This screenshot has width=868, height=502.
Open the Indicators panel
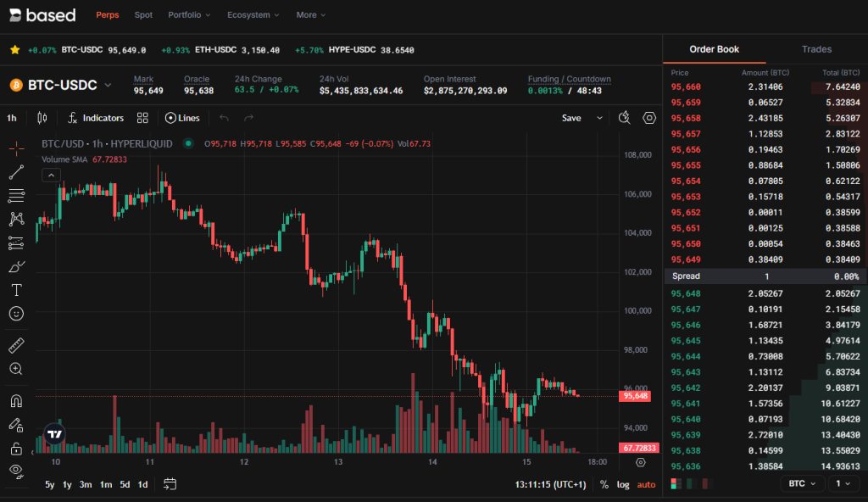tap(96, 118)
